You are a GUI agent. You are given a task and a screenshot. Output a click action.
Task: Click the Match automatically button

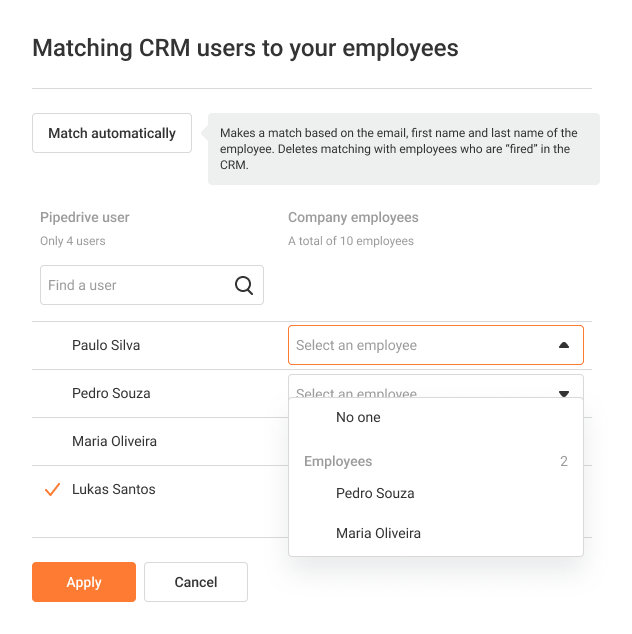tap(112, 133)
